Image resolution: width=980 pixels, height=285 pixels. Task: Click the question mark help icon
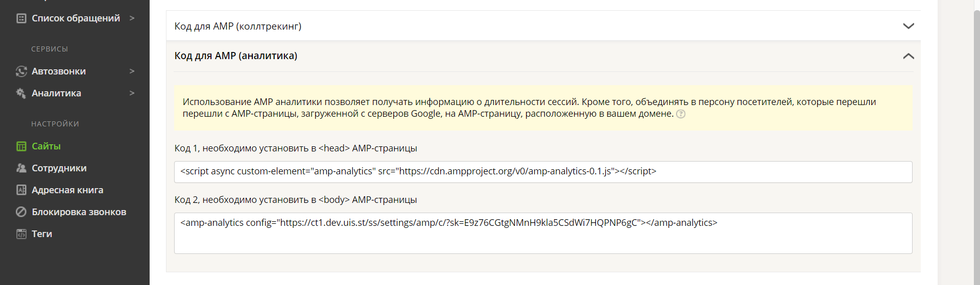[681, 114]
